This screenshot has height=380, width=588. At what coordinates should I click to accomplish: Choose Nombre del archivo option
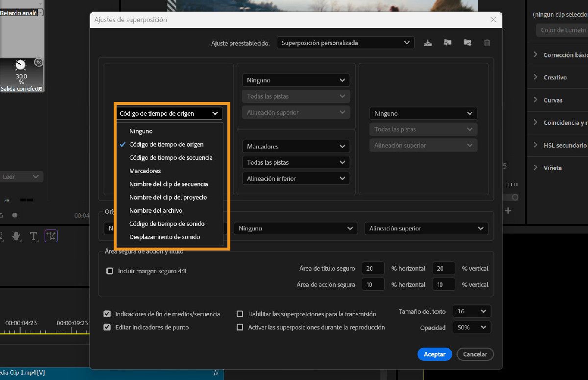pos(169,210)
